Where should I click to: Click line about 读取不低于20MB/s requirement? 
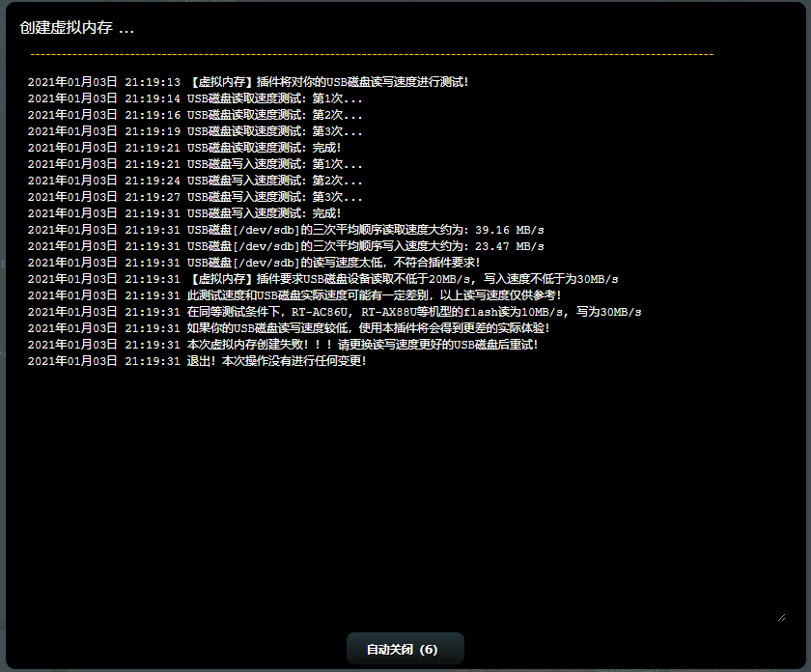322,279
